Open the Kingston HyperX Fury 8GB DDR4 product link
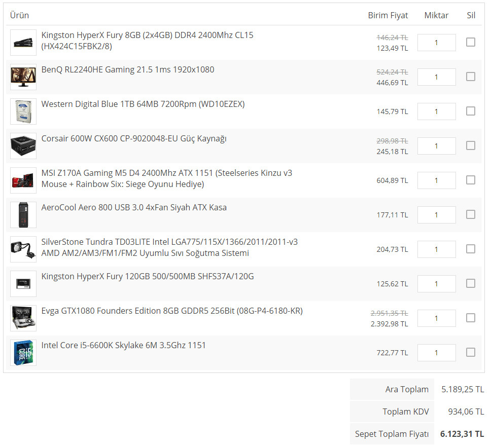This screenshot has height=448, width=491. (x=147, y=41)
